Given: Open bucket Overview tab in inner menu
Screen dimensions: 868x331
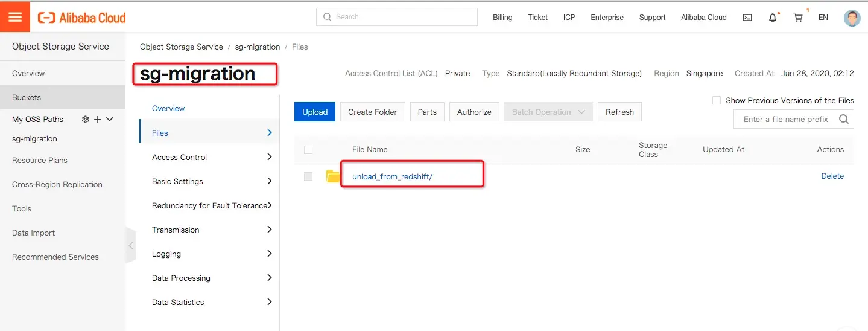Looking at the screenshot, I should [168, 109].
